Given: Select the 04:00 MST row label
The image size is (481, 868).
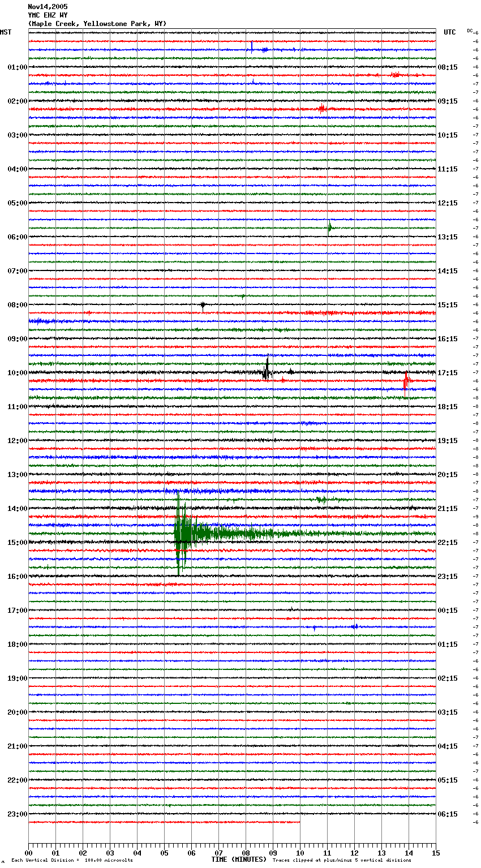Looking at the screenshot, I should (x=18, y=169).
